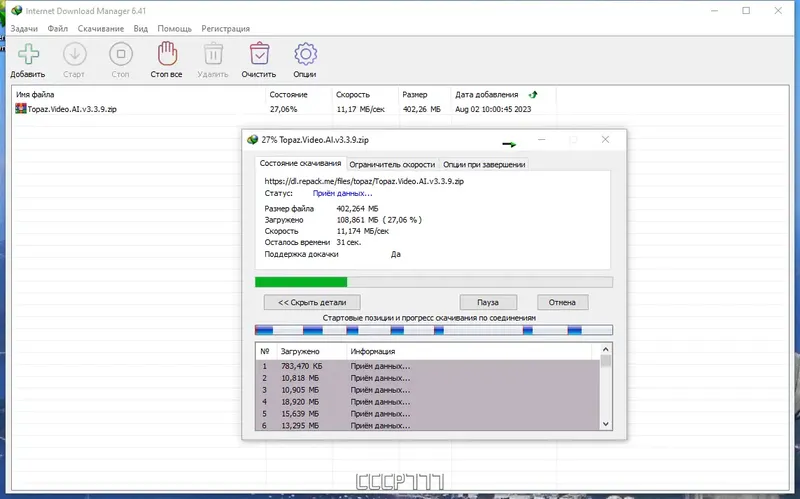This screenshot has width=800, height=499.
Task: Click the 11,174 МБ/сек speed value in dialog
Action: click(x=362, y=231)
